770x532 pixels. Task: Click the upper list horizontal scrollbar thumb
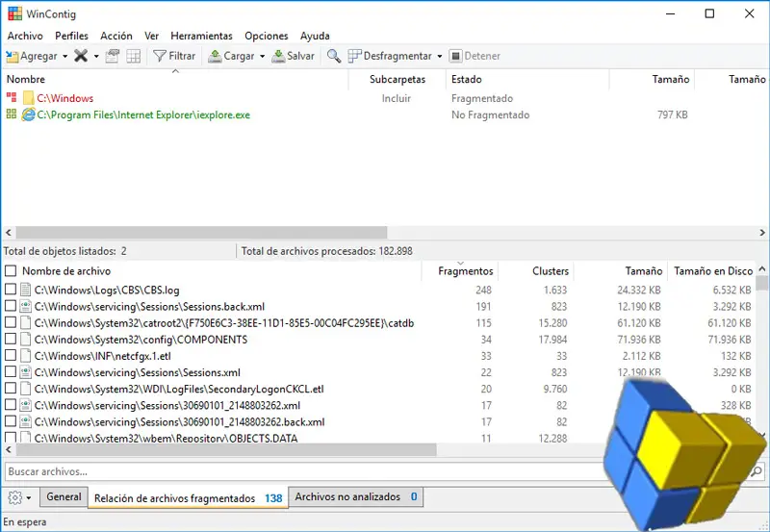[x=201, y=232]
